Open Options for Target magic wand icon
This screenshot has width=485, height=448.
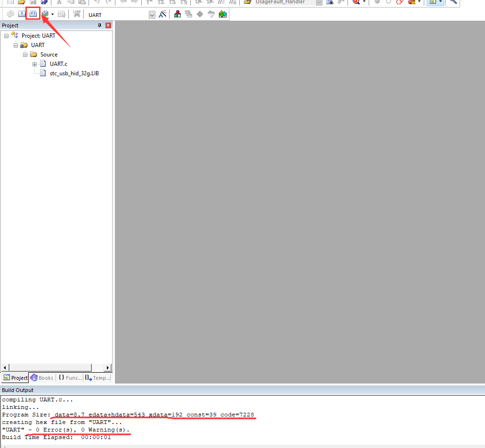click(x=162, y=14)
